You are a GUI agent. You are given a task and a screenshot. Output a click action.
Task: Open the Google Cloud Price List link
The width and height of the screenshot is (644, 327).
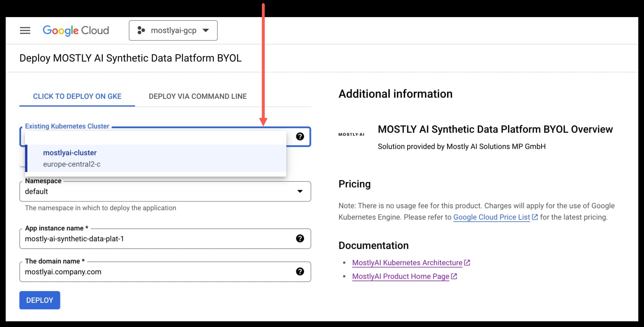point(492,217)
